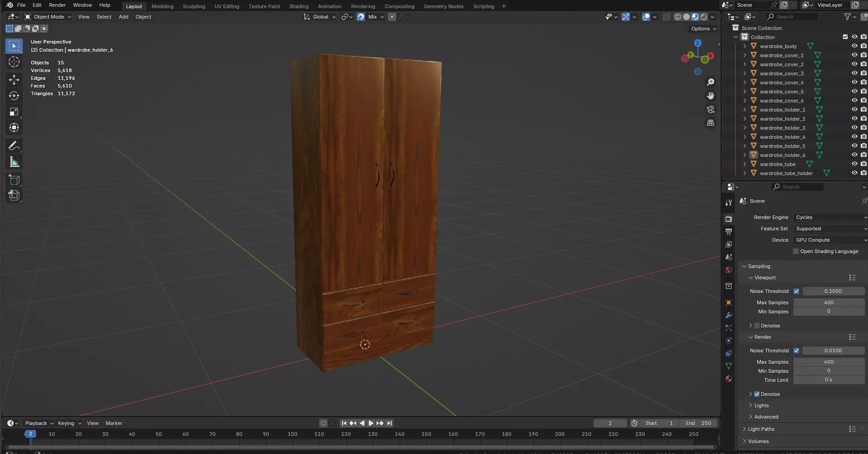Screen dimensions: 868x454
Task: Adjust Render Noise Threshold 0.0100 field
Action: (x=833, y=351)
